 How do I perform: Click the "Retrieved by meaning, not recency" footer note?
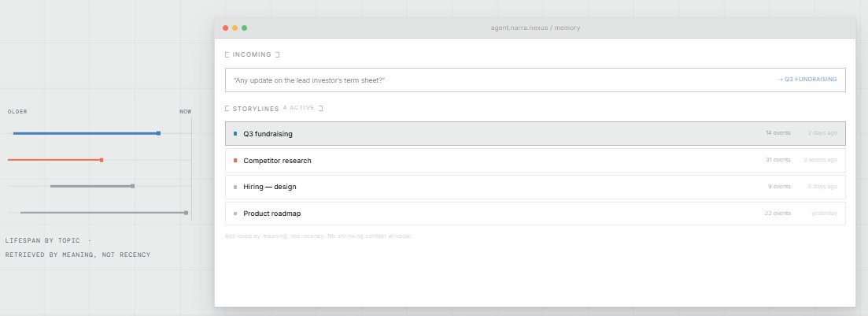coord(318,236)
